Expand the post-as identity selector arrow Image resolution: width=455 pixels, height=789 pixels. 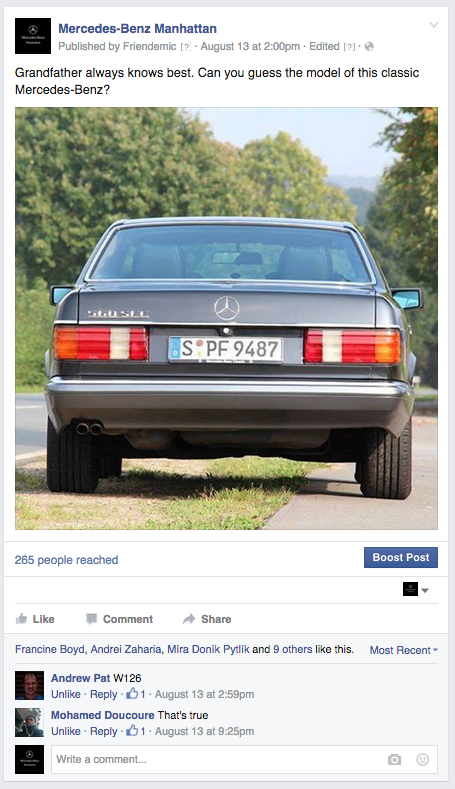tap(425, 590)
